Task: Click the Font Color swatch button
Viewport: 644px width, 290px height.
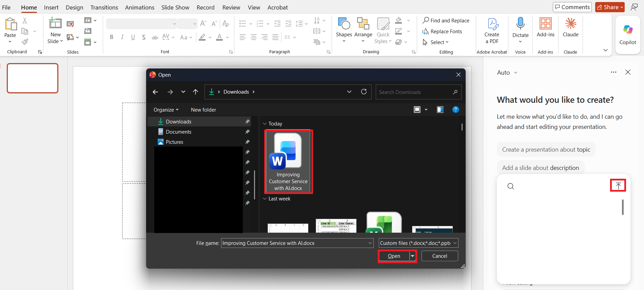Action: [219, 37]
